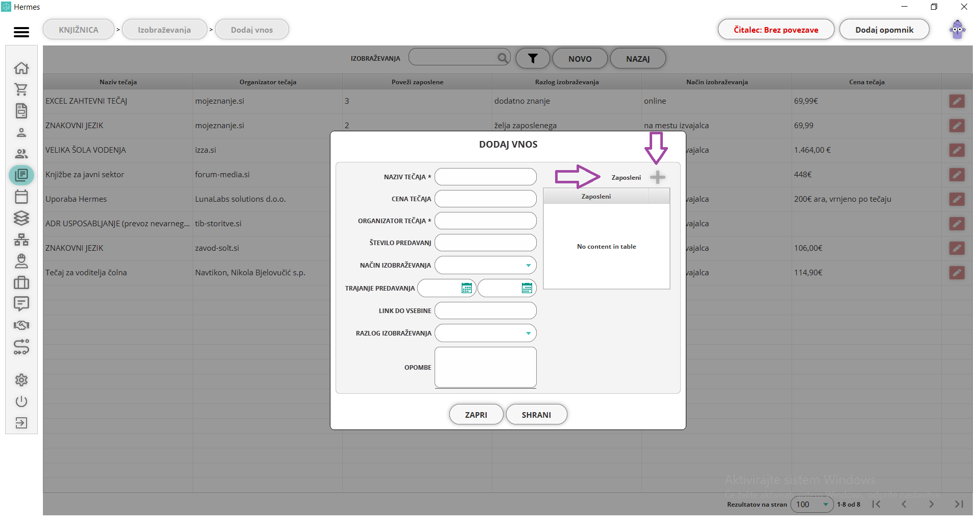The width and height of the screenshot is (980, 524).
Task: Go to Home in sidebar
Action: coord(21,68)
